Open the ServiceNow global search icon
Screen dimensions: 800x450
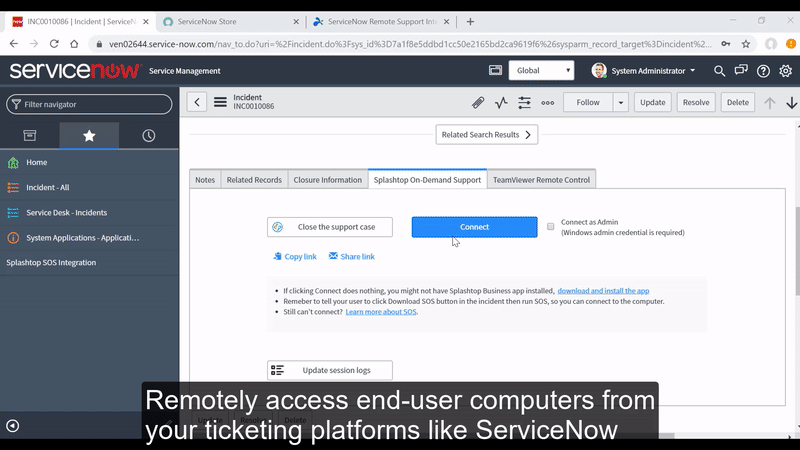coord(719,71)
